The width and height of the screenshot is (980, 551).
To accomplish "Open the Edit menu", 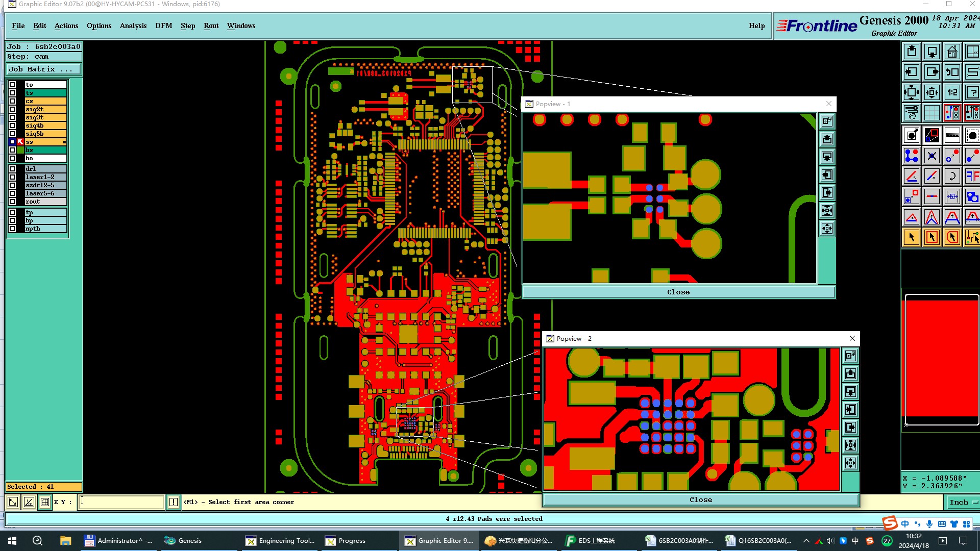I will coord(40,26).
